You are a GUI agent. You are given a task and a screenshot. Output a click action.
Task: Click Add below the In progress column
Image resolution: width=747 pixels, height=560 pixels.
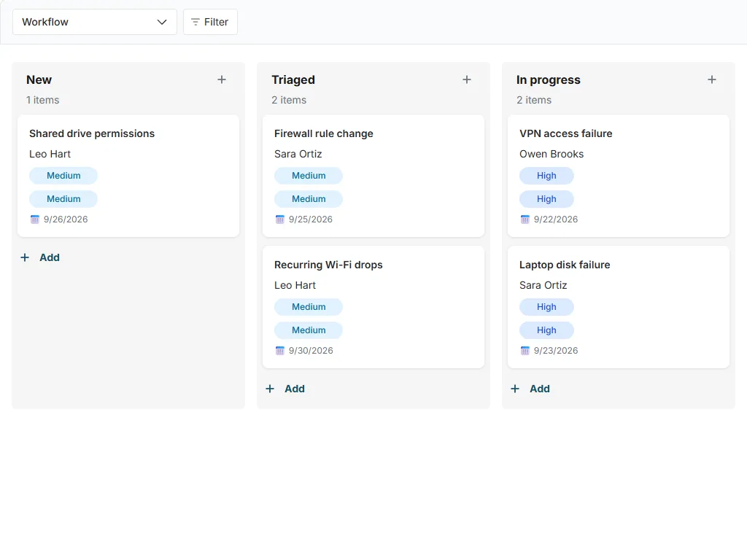(530, 389)
